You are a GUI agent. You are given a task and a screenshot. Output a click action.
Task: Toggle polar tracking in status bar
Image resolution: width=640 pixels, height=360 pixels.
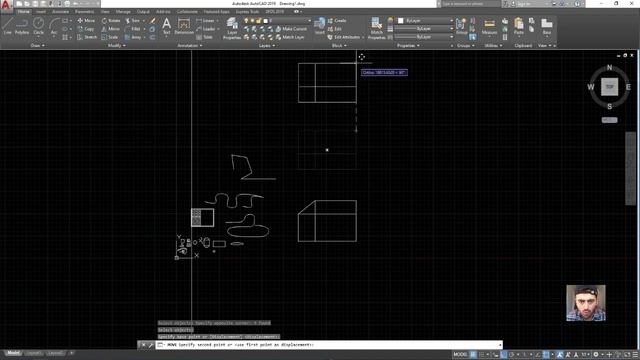pos(511,355)
